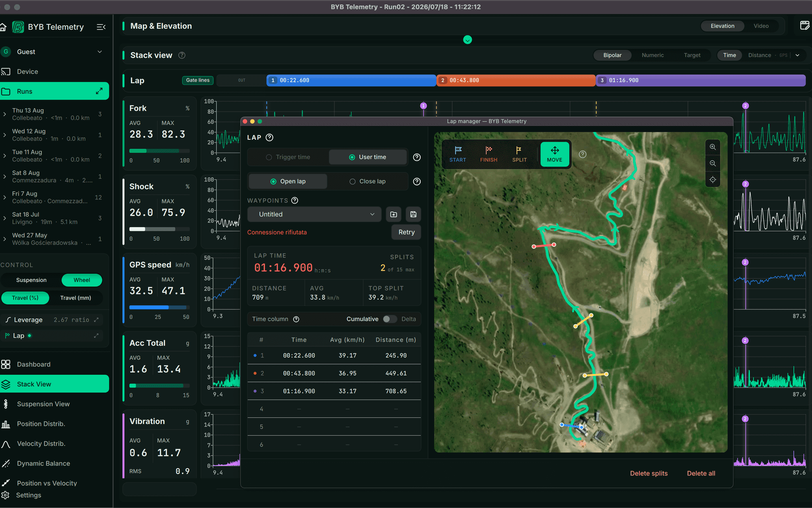Image resolution: width=812 pixels, height=508 pixels.
Task: Select Travel (%) units
Action: click(25, 298)
